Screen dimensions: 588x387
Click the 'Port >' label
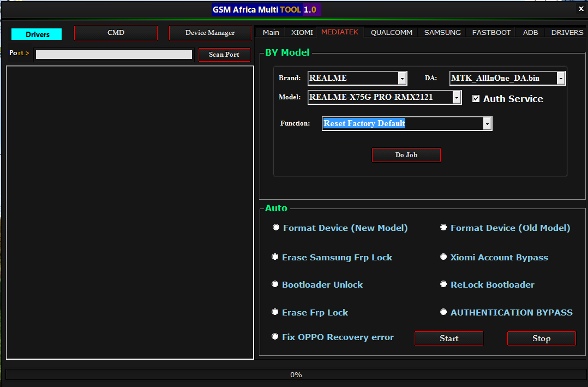19,53
